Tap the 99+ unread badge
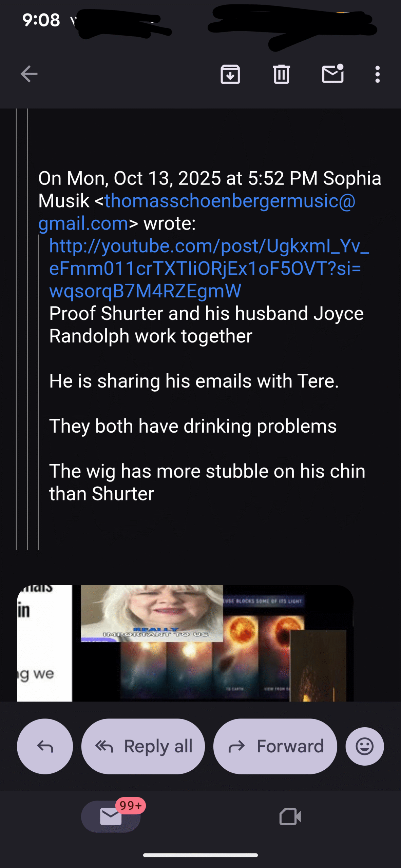 [131, 806]
